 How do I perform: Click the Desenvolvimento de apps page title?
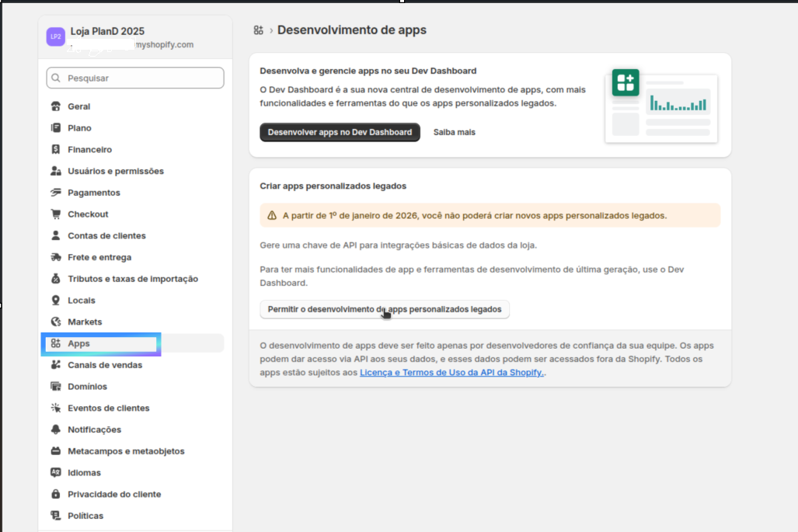click(x=352, y=30)
